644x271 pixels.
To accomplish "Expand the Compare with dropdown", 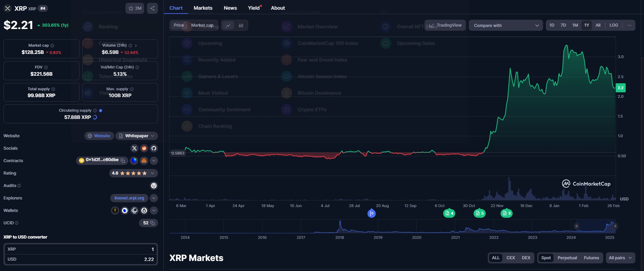I will tap(506, 25).
